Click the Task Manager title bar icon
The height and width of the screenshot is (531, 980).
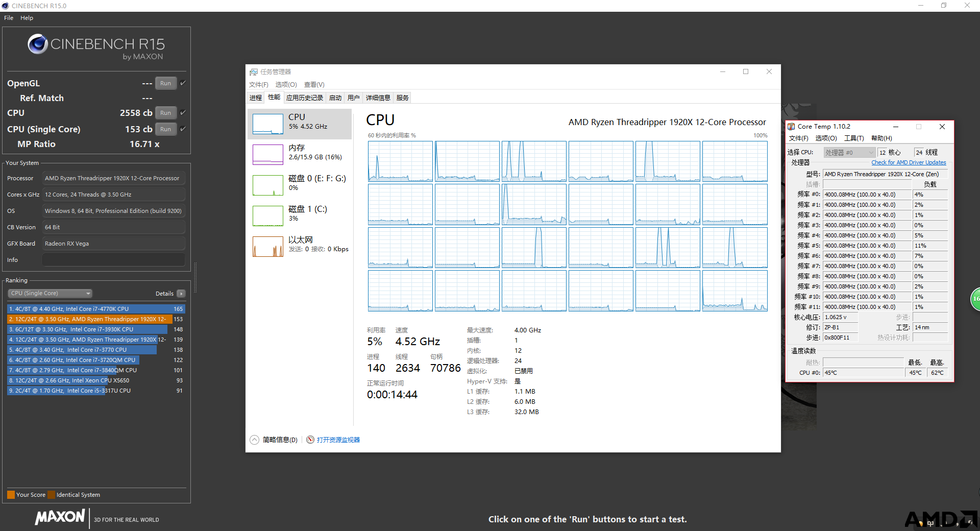254,72
